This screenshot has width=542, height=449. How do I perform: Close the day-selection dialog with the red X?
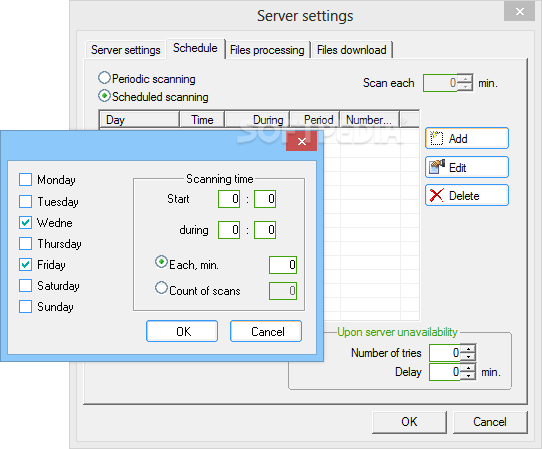point(301,141)
